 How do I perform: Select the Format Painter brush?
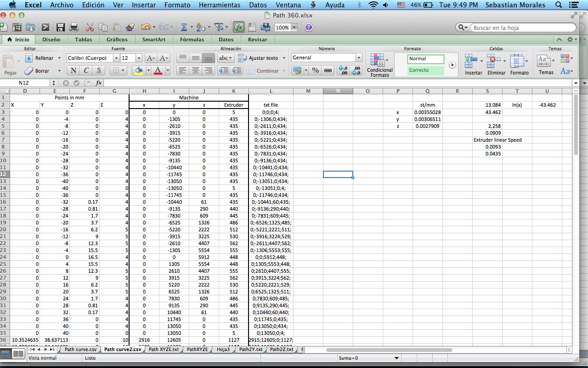tap(129, 27)
